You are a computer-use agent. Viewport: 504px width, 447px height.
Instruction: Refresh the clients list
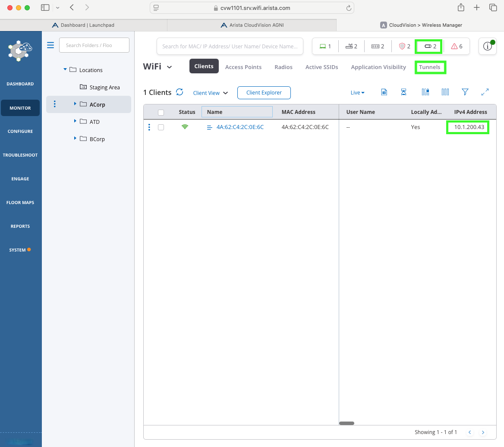[x=180, y=92]
